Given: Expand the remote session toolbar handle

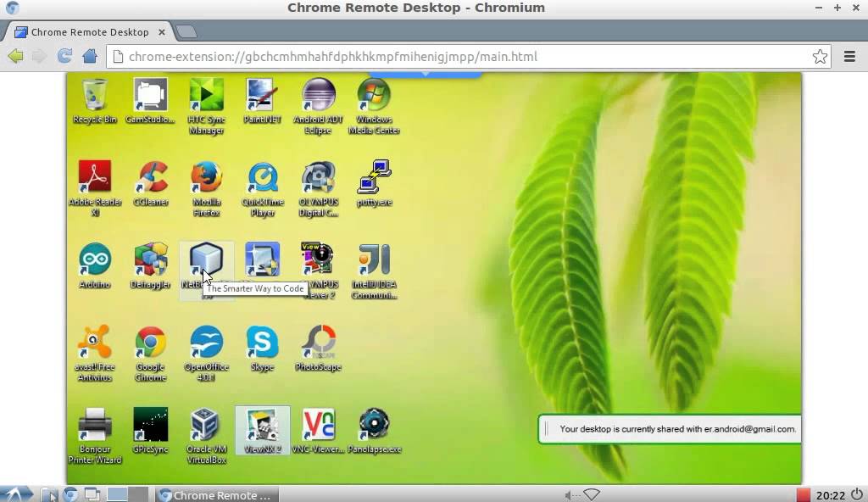Looking at the screenshot, I should [x=425, y=74].
